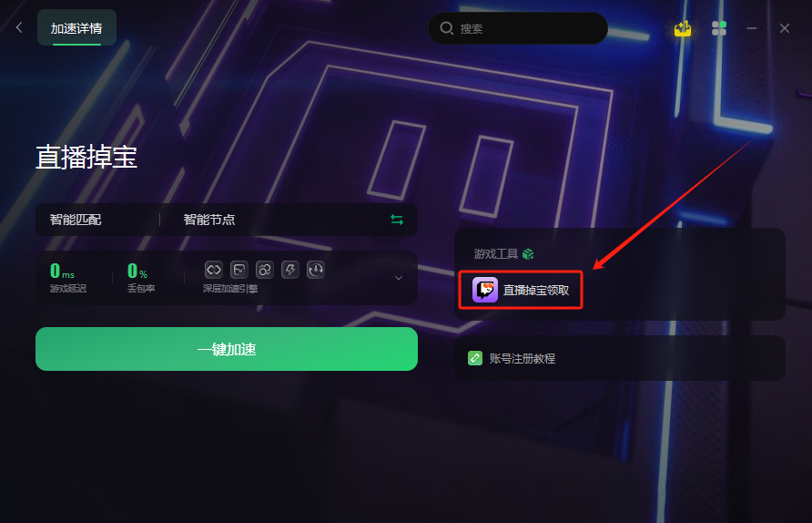The image size is (812, 523).
Task: Click the magnifier search icon
Action: (447, 28)
